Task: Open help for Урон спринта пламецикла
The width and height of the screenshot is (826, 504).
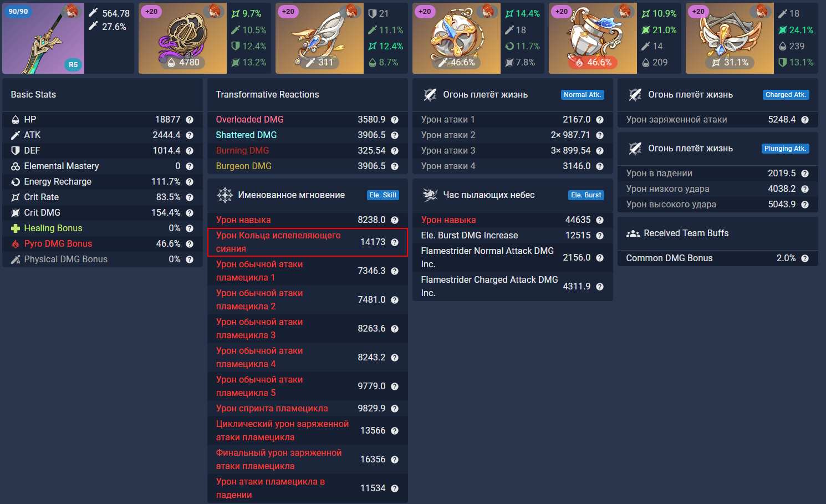Action: coord(395,409)
